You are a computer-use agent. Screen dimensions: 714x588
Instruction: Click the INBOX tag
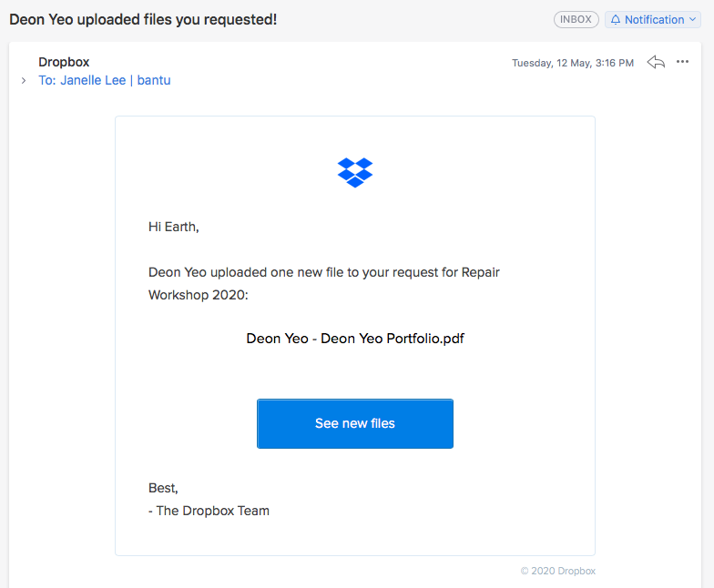[x=576, y=20]
